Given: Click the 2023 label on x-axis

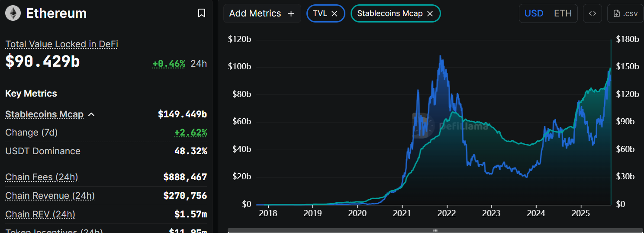Looking at the screenshot, I should pos(492,213).
